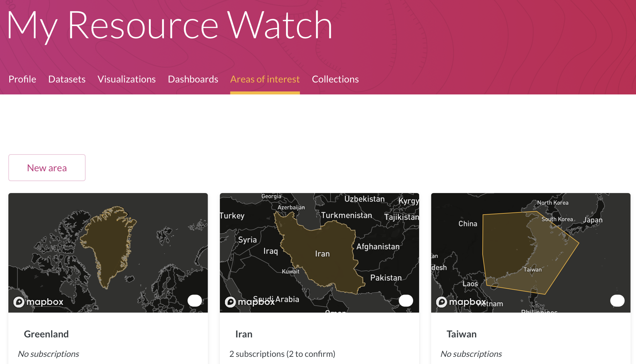The width and height of the screenshot is (636, 364).
Task: Click the Mapbox logo on Greenland map
Action: tap(38, 302)
